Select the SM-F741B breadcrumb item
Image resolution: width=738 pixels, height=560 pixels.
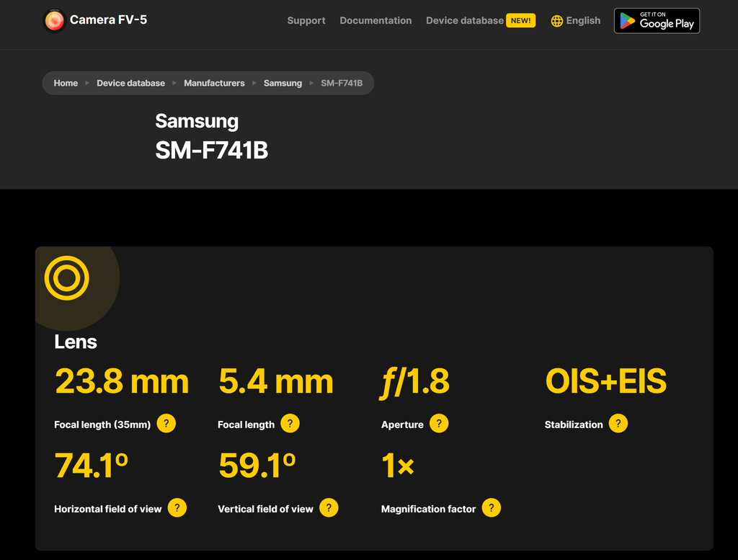pos(342,84)
